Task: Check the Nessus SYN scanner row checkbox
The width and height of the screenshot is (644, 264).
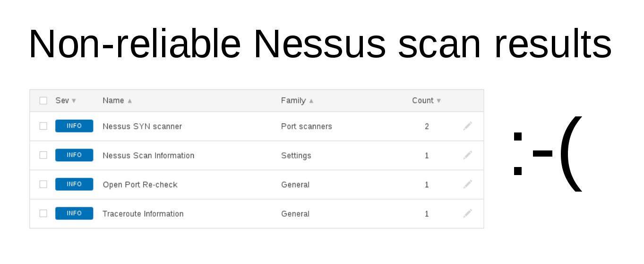Action: coord(43,126)
